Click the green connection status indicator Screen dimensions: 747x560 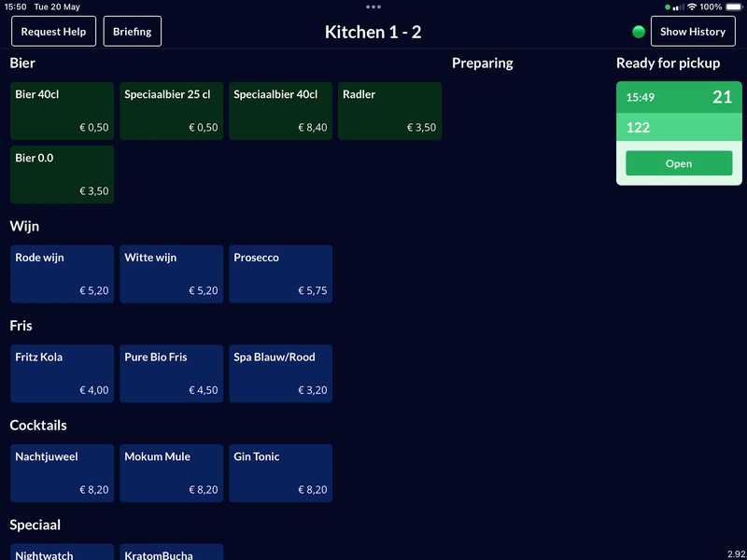click(x=639, y=32)
